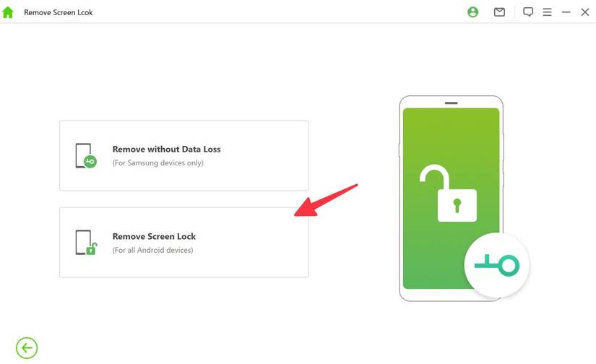Select Remove Screen Lock option

(184, 243)
